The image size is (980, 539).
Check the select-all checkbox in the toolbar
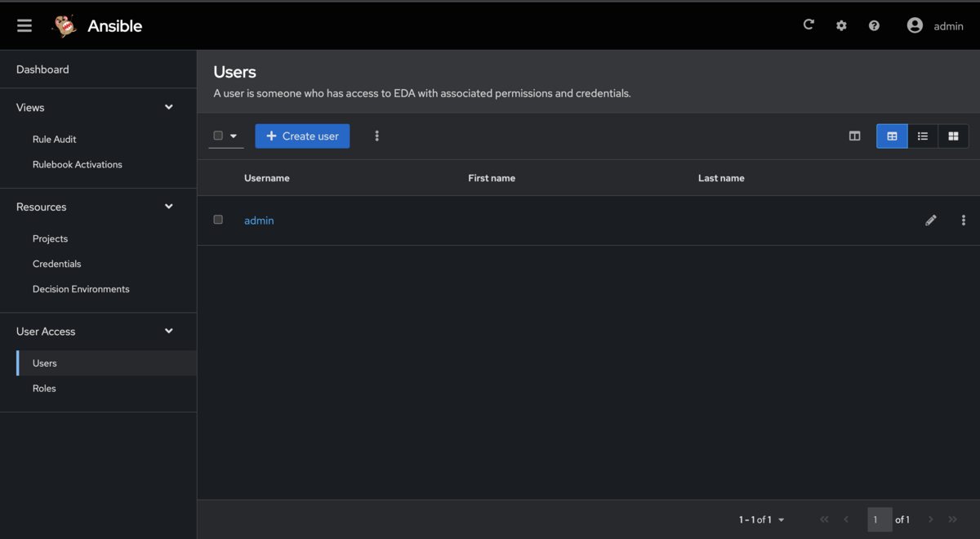(x=217, y=136)
